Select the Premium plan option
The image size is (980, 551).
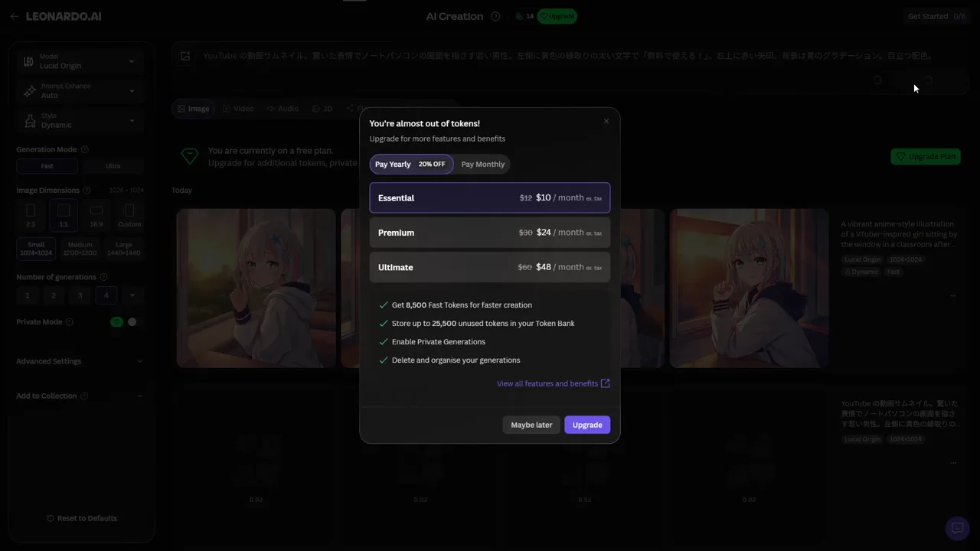coord(490,233)
